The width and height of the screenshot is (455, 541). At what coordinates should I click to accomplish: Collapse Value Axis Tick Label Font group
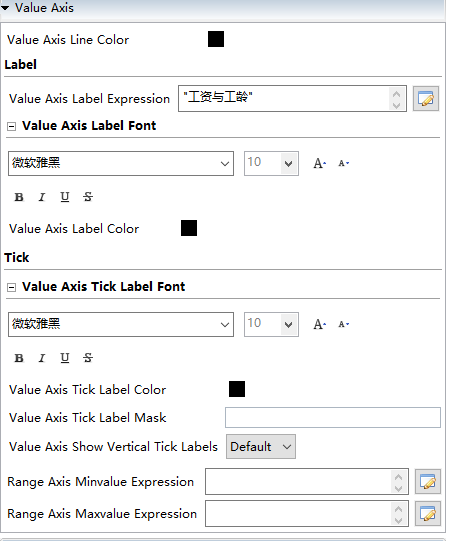pos(11,287)
